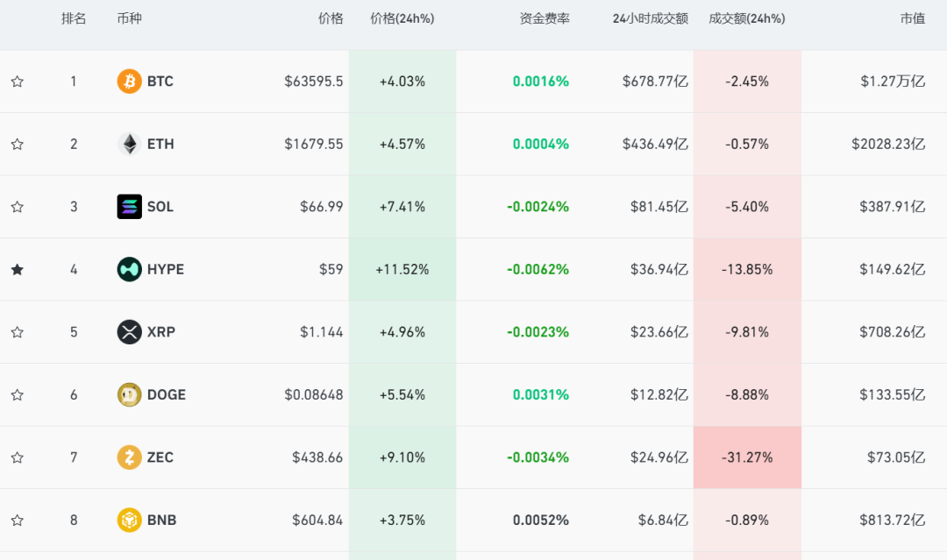The height and width of the screenshot is (560, 947).
Task: Click the +7.41% price change cell
Action: [402, 207]
